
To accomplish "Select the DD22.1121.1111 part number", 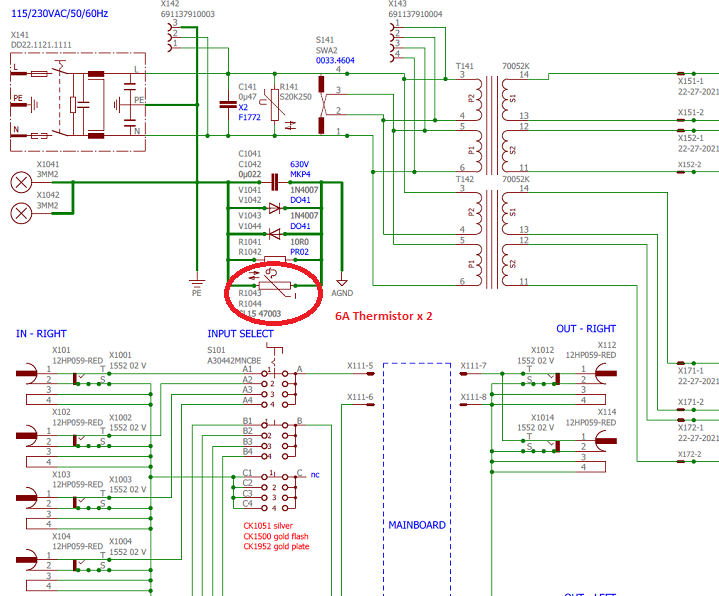I will click(x=41, y=44).
